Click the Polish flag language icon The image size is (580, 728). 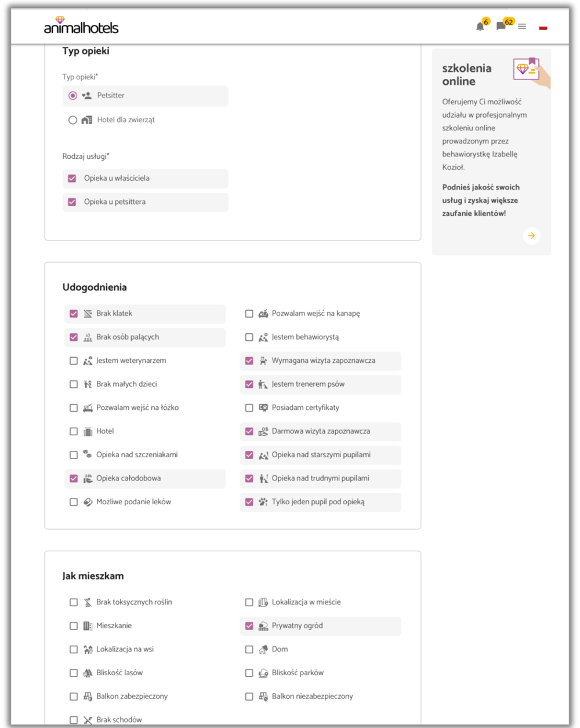[543, 27]
